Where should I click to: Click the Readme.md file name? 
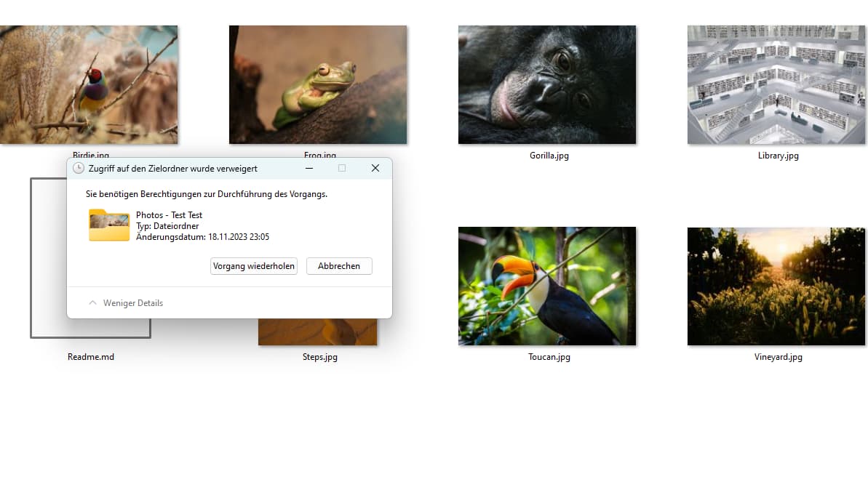click(91, 357)
